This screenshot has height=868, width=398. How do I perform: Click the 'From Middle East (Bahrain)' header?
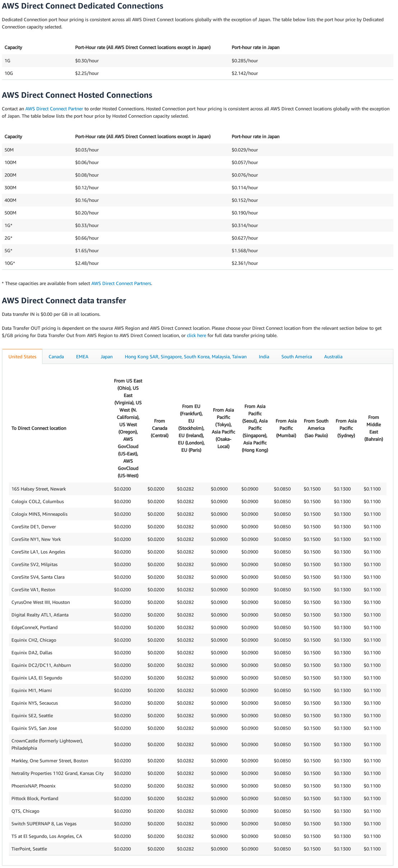374,428
